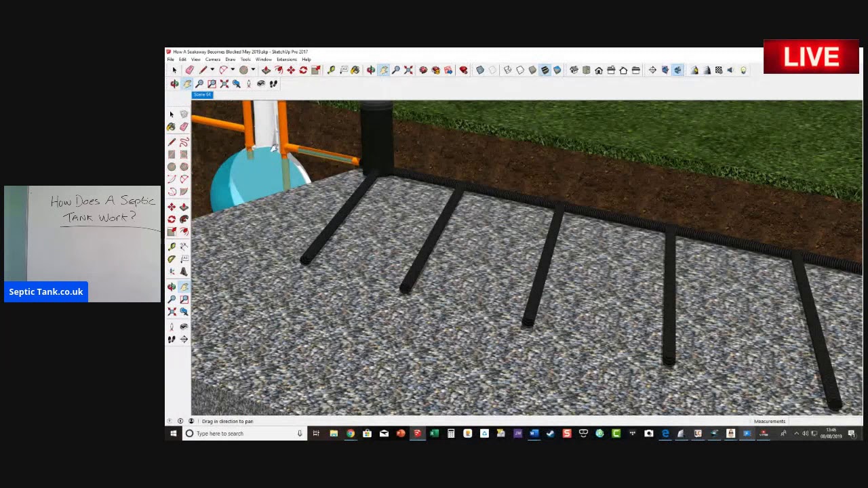
Task: Switch to the Front view house icon
Action: click(x=599, y=70)
